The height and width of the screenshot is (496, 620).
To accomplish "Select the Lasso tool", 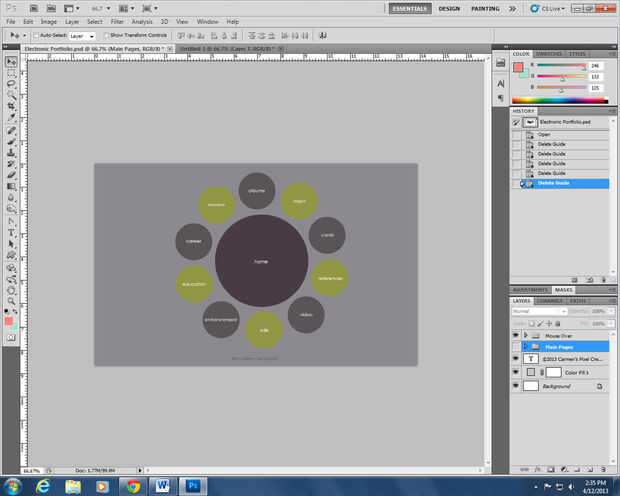I will (x=11, y=84).
